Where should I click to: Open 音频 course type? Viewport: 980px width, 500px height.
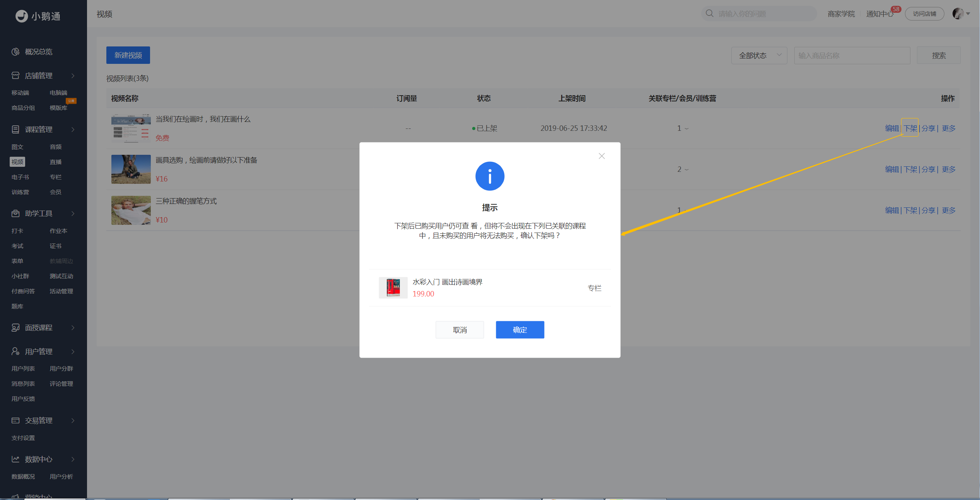click(56, 147)
